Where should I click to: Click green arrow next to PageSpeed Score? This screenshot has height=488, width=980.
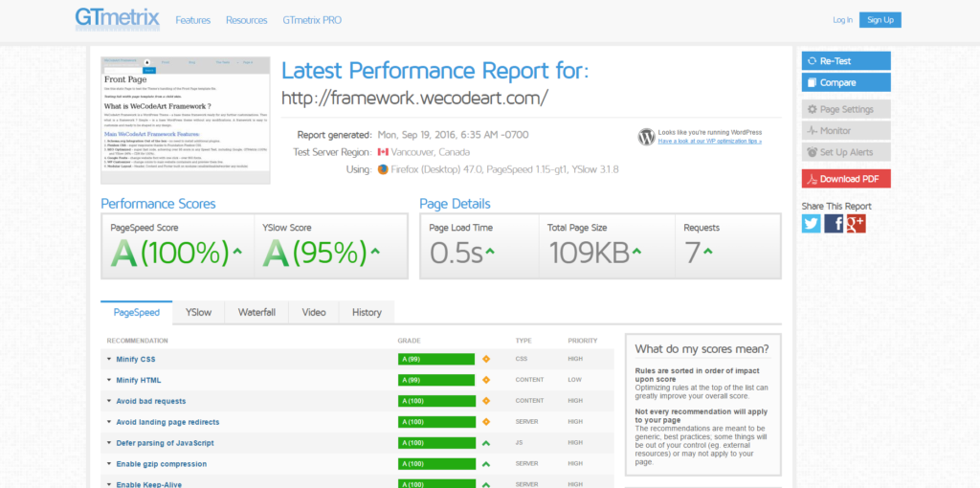click(x=237, y=252)
